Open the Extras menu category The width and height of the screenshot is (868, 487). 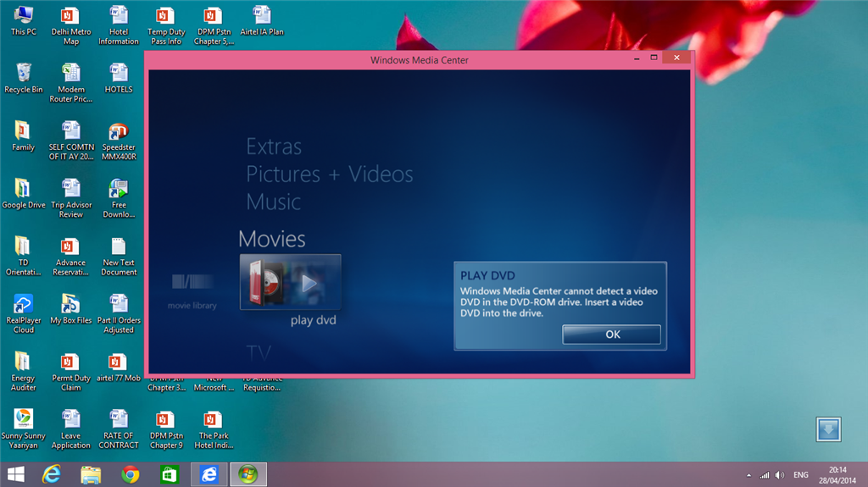click(x=274, y=147)
